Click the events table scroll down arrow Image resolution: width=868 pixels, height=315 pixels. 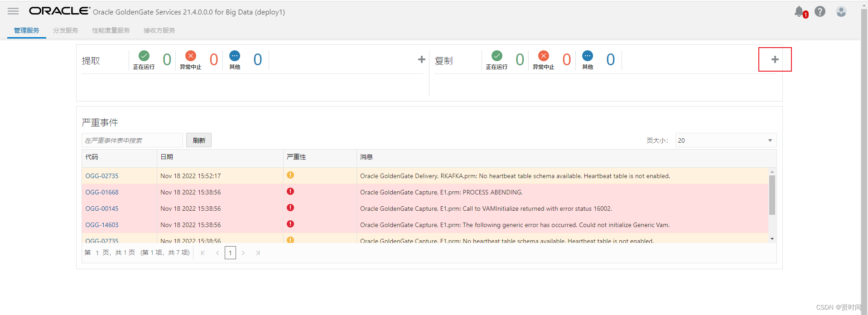pos(772,239)
